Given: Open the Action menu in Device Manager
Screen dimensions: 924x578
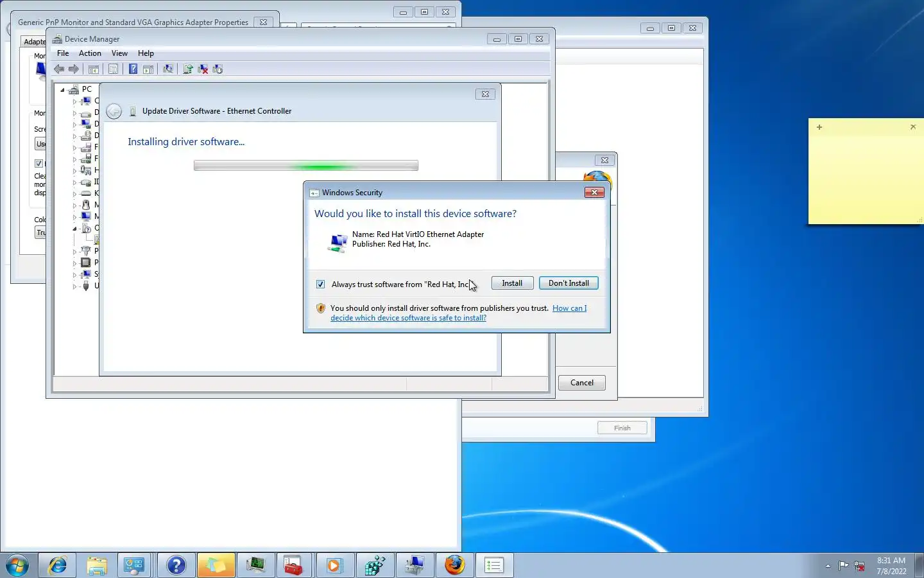Looking at the screenshot, I should pyautogui.click(x=90, y=53).
